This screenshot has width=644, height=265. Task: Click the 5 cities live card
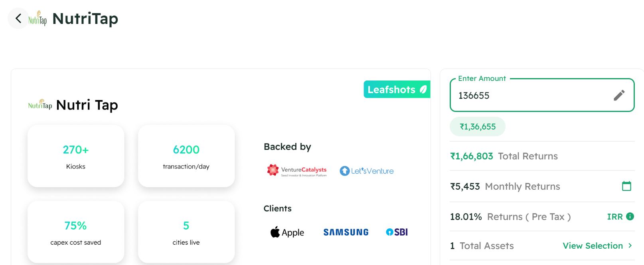[x=186, y=232]
